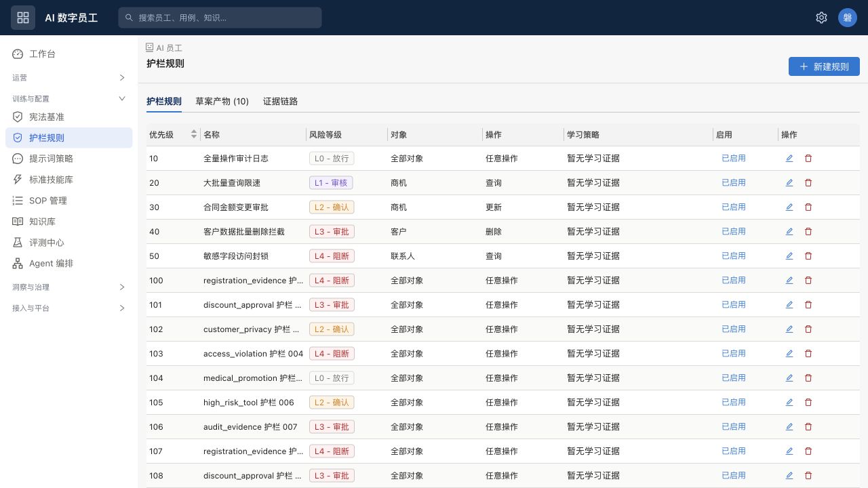Open Agent 编排 in the sidebar

tap(69, 264)
